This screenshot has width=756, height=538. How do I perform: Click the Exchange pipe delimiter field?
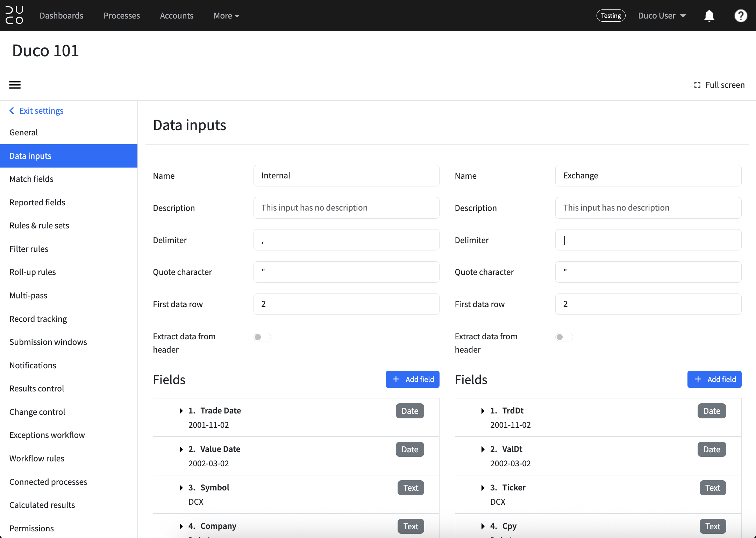[x=648, y=240]
